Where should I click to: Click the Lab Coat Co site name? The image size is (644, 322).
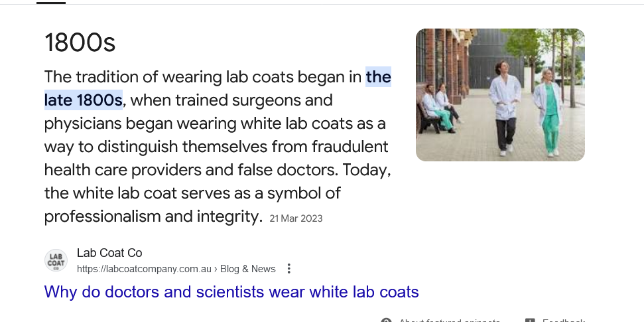[x=109, y=252]
